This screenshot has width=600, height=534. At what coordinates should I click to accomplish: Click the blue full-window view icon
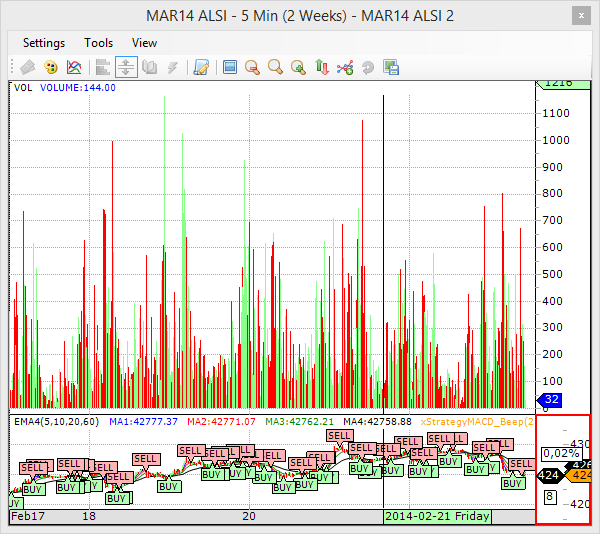[230, 68]
